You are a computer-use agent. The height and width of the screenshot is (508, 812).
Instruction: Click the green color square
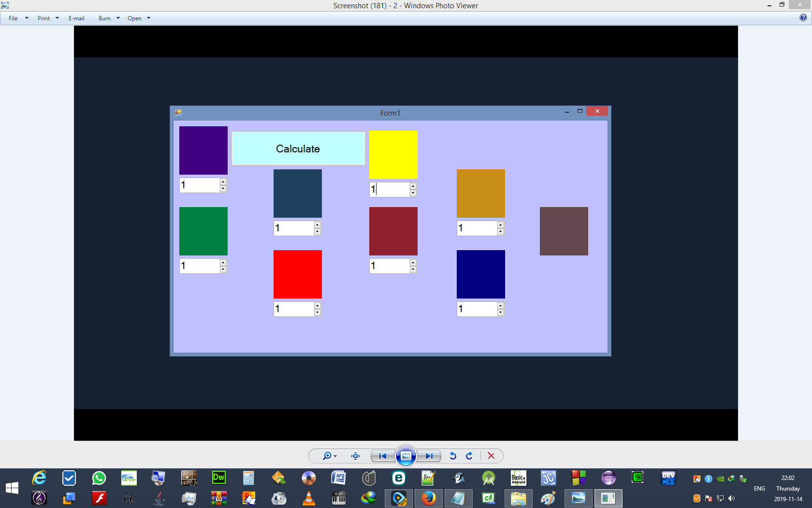pyautogui.click(x=203, y=231)
